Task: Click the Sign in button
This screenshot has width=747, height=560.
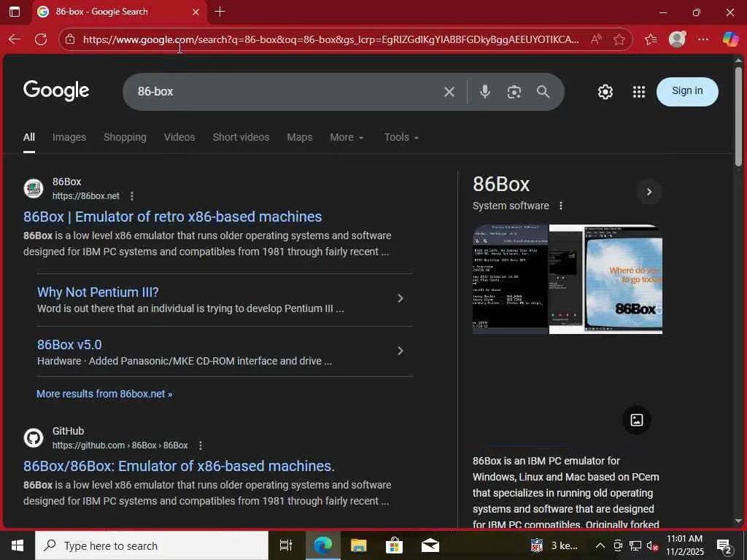Action: pyautogui.click(x=687, y=91)
